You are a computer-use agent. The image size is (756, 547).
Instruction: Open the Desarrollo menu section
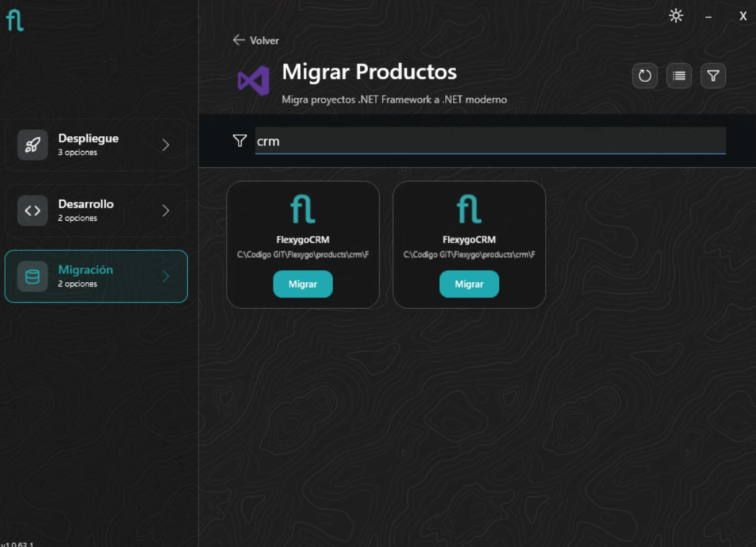pos(96,210)
